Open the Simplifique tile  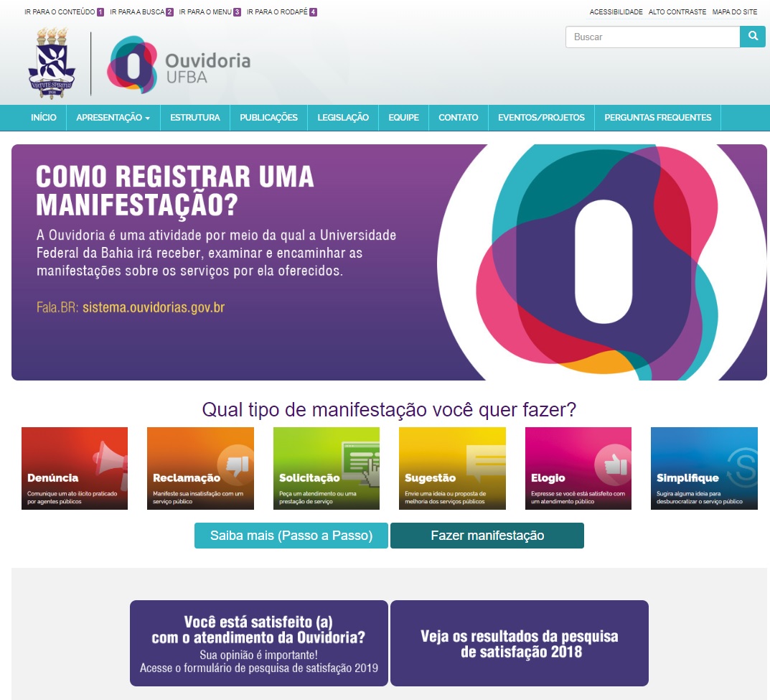pyautogui.click(x=704, y=468)
